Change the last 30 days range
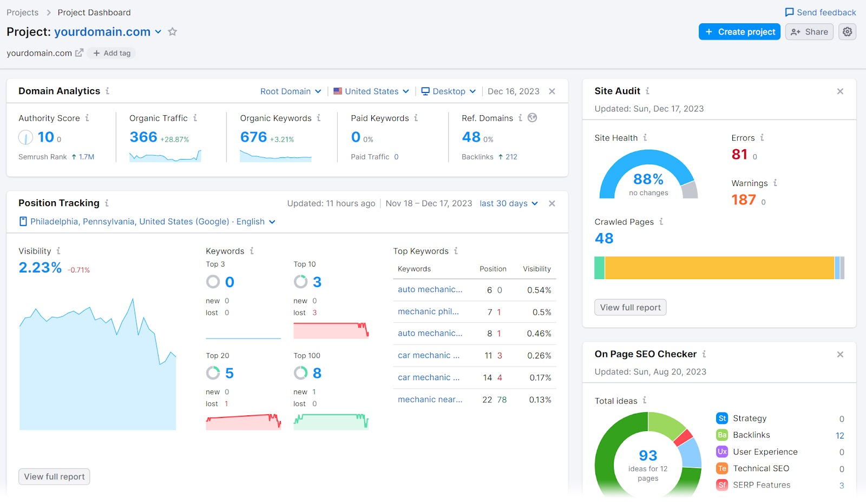Viewport: 866px width, 504px height. point(508,203)
